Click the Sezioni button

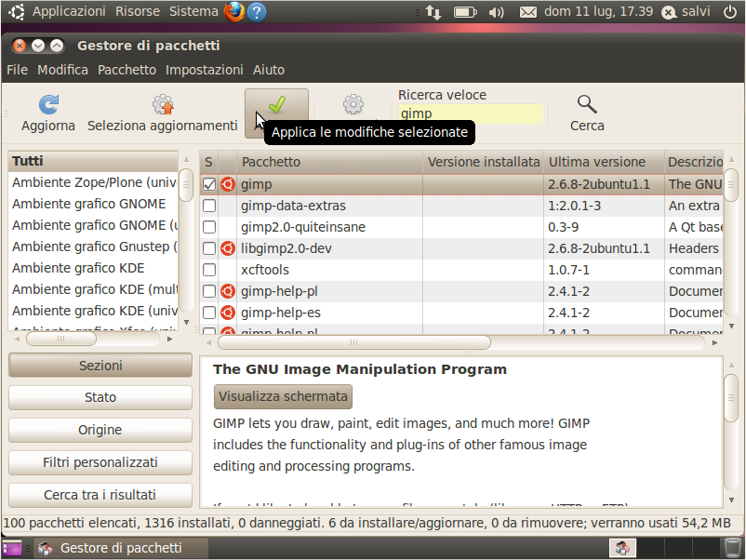coord(100,366)
